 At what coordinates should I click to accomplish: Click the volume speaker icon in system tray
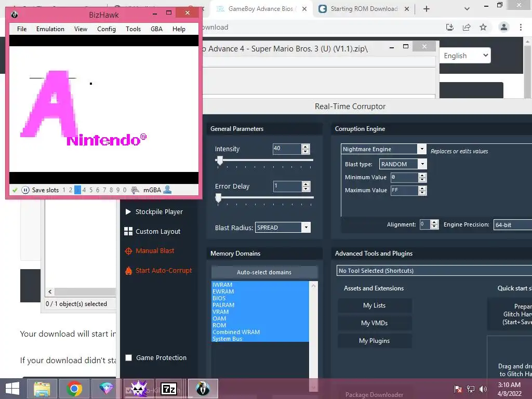[x=483, y=389]
